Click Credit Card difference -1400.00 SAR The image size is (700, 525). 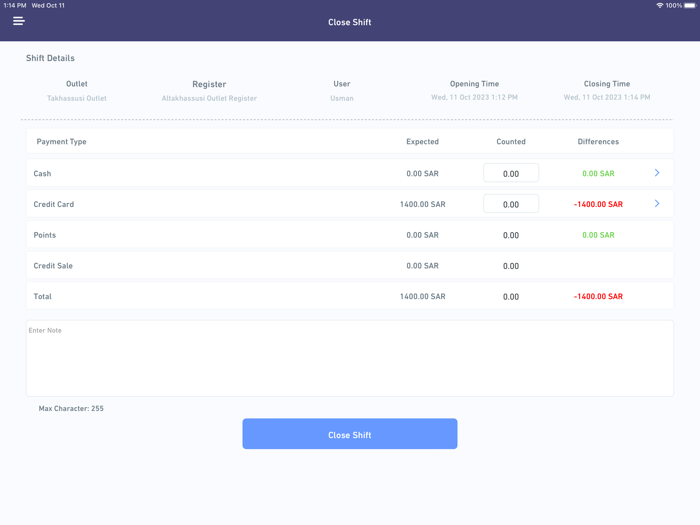(598, 204)
